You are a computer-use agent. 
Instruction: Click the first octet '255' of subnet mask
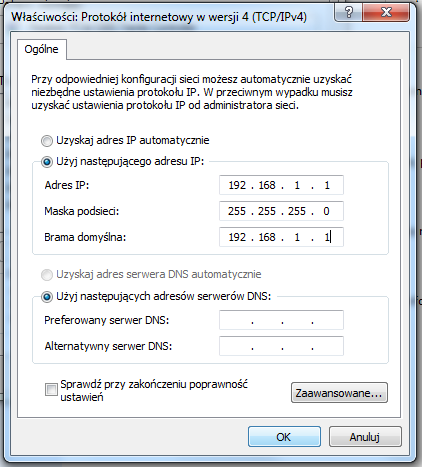[237, 211]
